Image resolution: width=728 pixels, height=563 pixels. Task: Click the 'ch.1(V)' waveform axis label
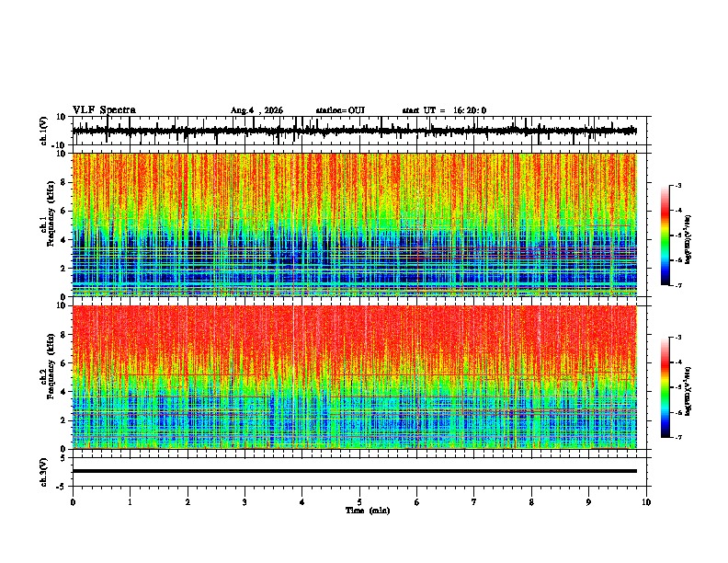coord(43,131)
